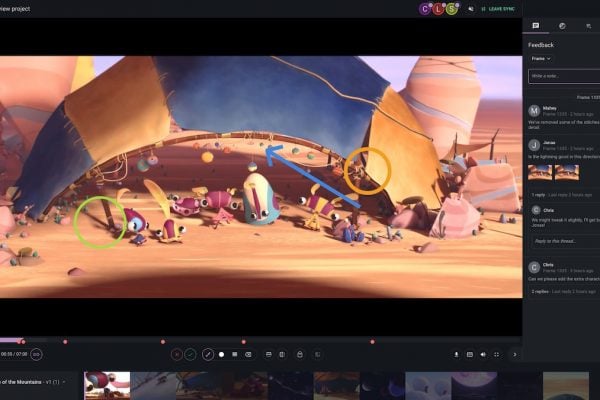Viewport: 600px width, 400px height.
Task: Open the frame display options icon
Action: 470,355
